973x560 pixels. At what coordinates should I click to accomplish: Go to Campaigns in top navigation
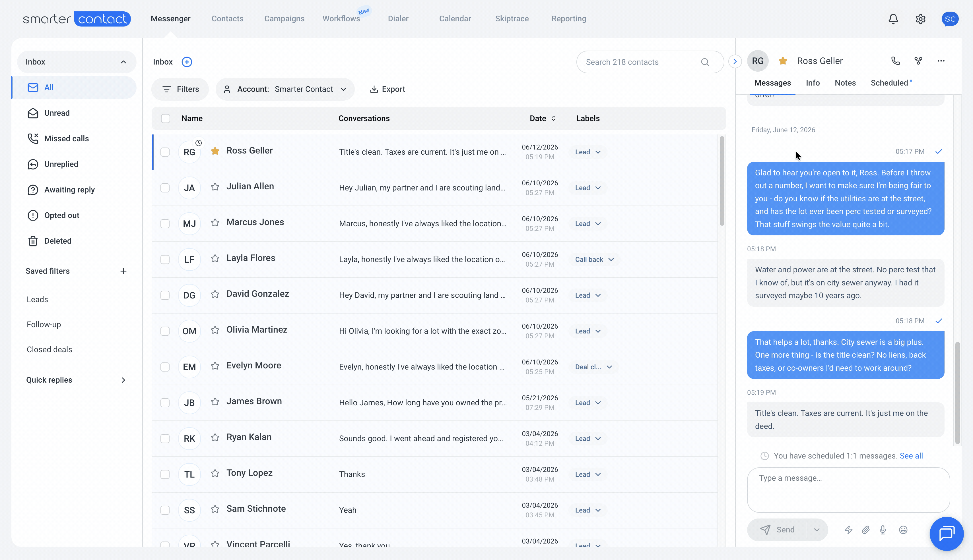284,18
